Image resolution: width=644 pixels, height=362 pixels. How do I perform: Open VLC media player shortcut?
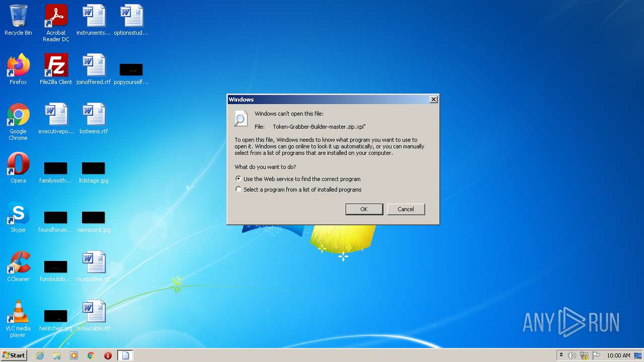coord(18,319)
